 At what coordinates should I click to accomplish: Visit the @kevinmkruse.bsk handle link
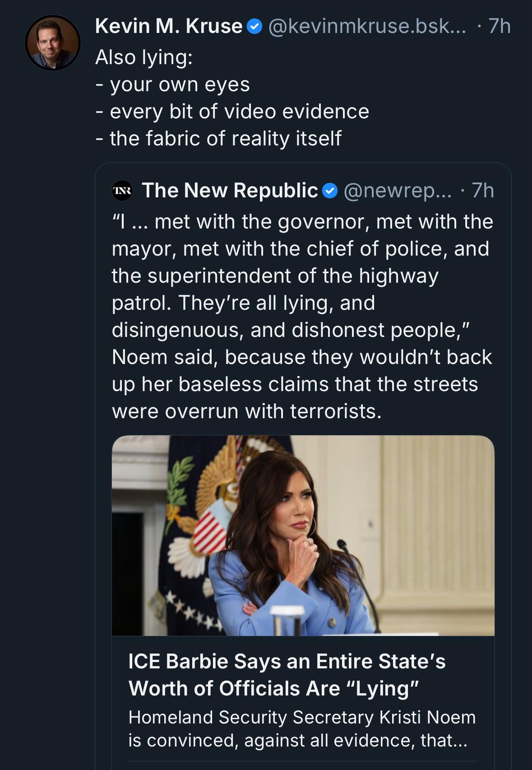367,26
